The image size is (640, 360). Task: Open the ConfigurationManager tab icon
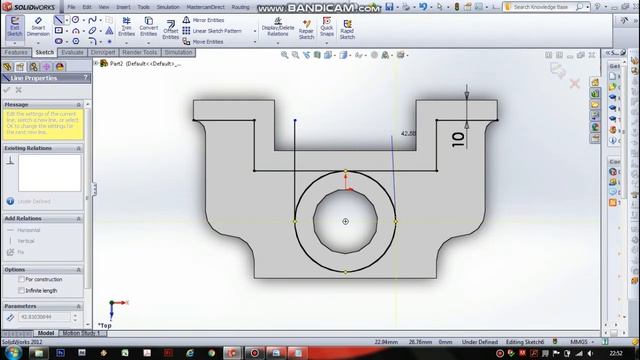pyautogui.click(x=33, y=67)
